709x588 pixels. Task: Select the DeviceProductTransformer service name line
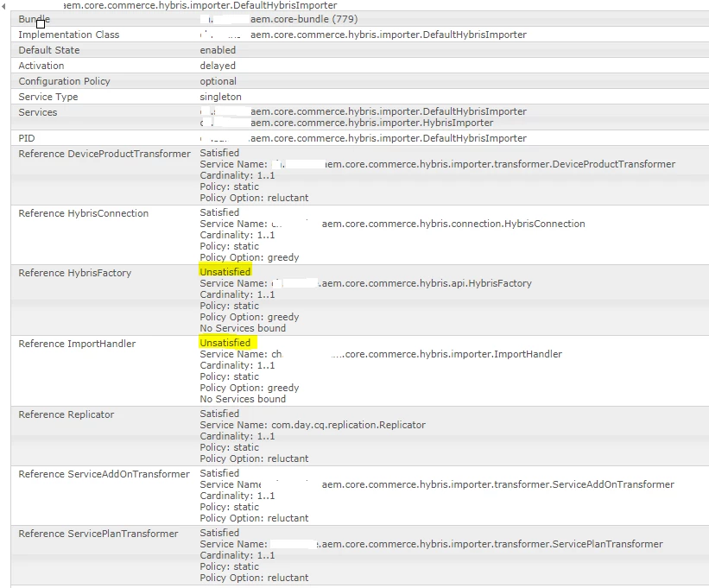pos(438,164)
